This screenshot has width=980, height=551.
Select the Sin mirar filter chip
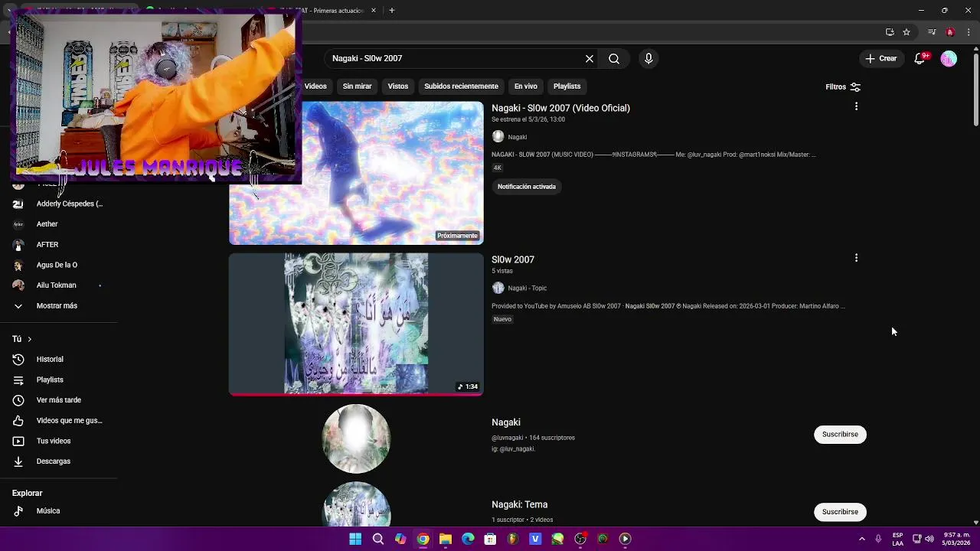[357, 86]
